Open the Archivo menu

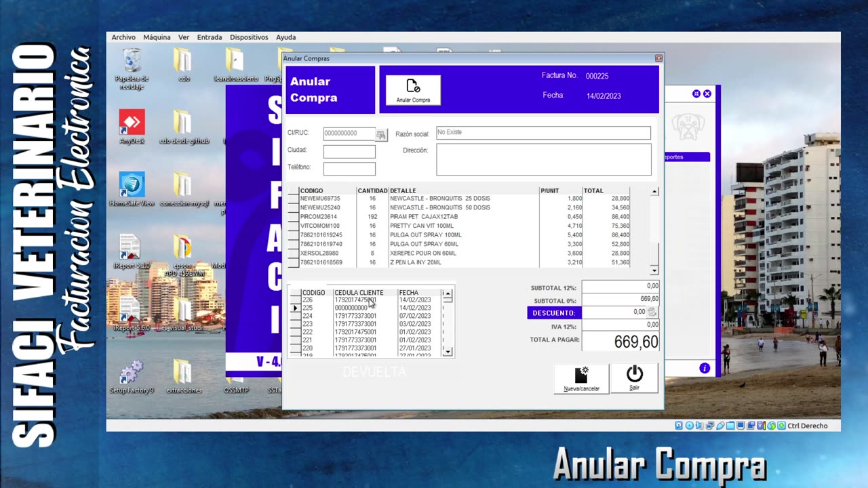123,37
